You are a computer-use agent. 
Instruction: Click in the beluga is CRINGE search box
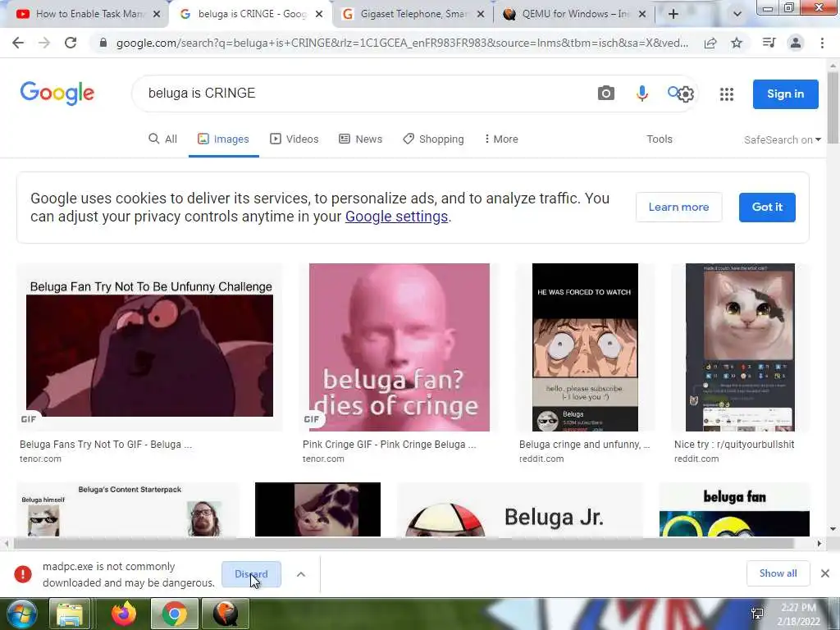364,94
